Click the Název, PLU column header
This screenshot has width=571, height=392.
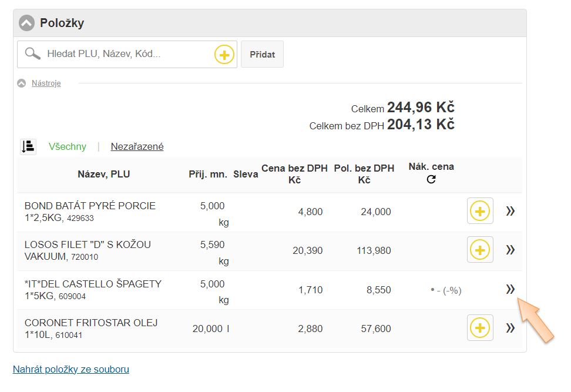104,174
